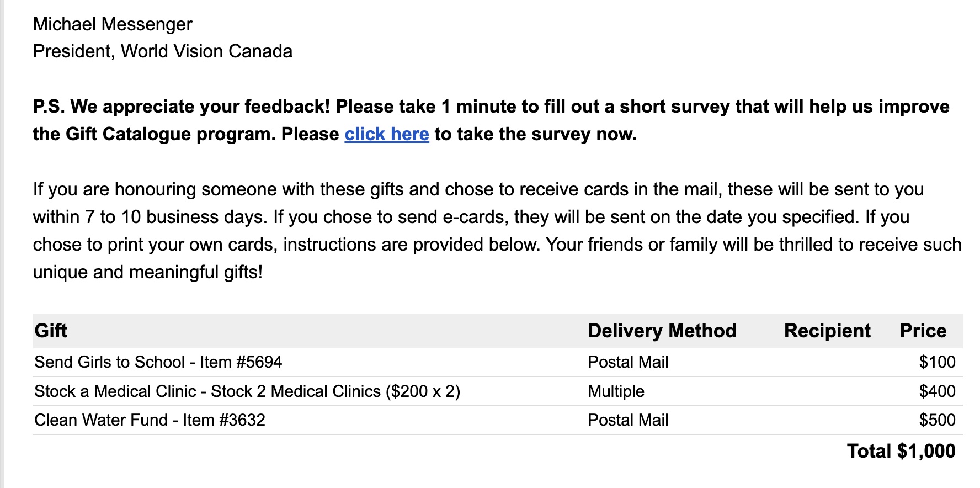980x488 pixels.
Task: Click the "Multiple" delivery method cell
Action: pyautogui.click(x=616, y=391)
